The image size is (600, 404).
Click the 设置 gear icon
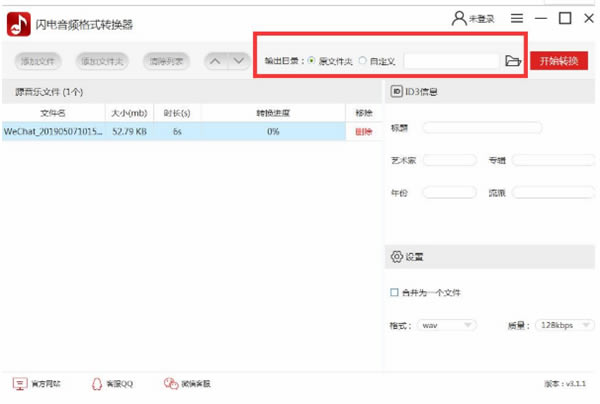coord(397,257)
